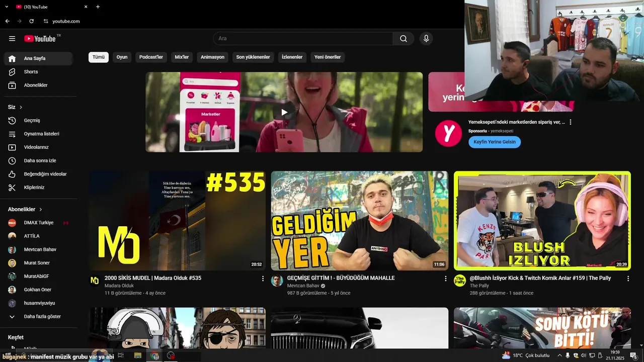Screen dimensions: 644x362
Task: Expand the Abonelikler heading chevron
Action: (x=41, y=209)
